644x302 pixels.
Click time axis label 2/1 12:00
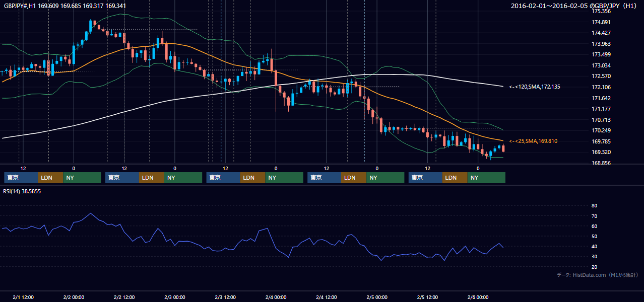tap(23, 297)
